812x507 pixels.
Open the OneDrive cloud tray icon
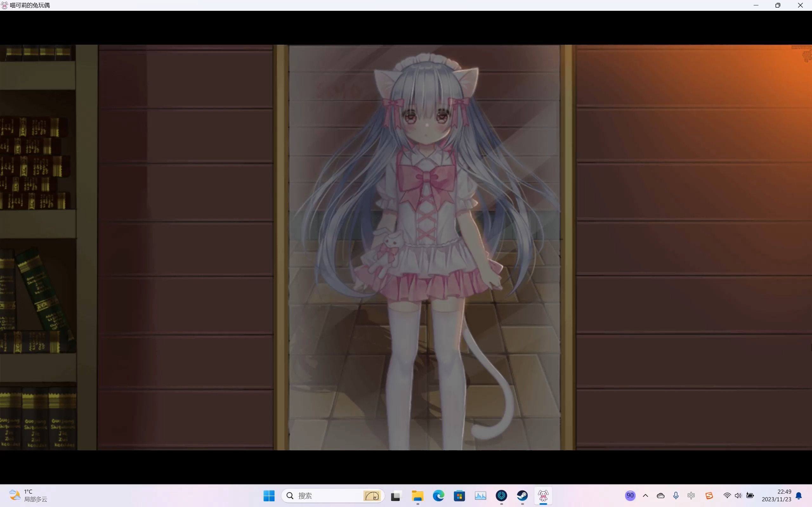(x=660, y=496)
